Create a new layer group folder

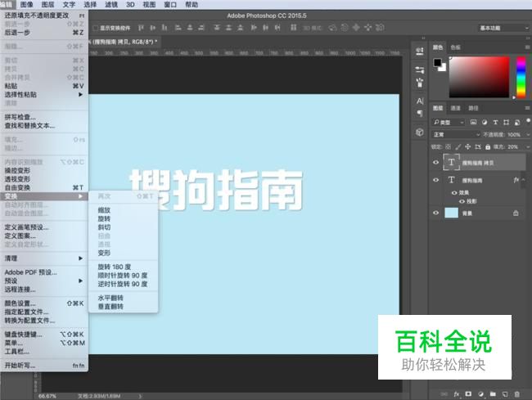(x=493, y=394)
